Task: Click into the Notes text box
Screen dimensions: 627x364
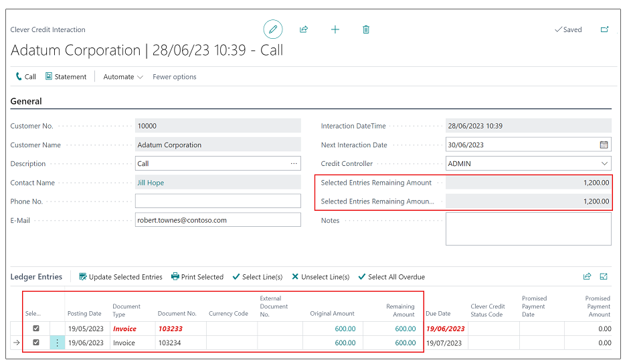Action: coord(528,229)
